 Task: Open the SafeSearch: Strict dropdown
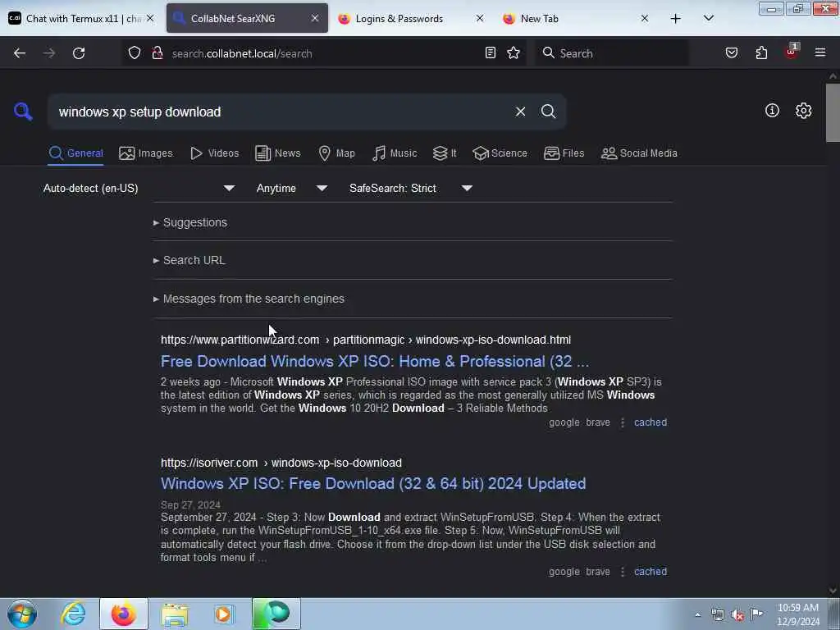pos(410,188)
